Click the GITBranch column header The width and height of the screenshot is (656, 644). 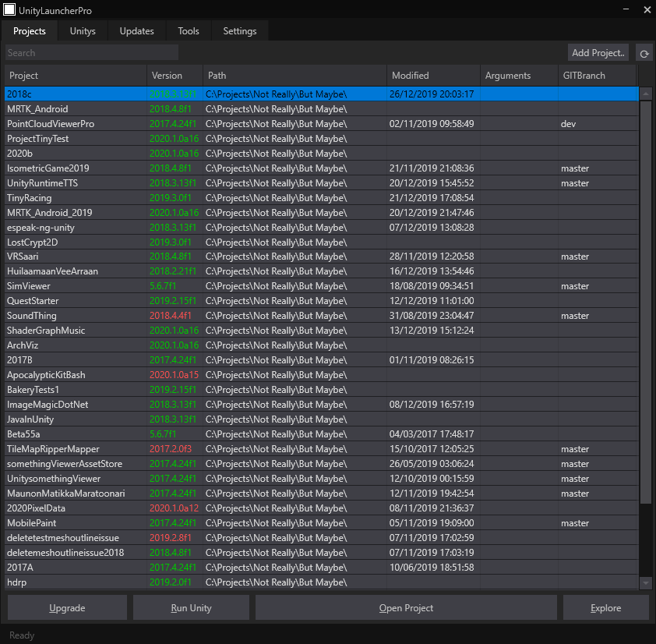(598, 76)
